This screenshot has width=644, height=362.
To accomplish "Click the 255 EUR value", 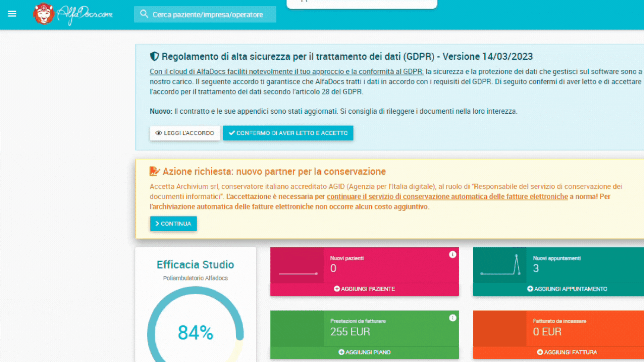I will 350,331.
